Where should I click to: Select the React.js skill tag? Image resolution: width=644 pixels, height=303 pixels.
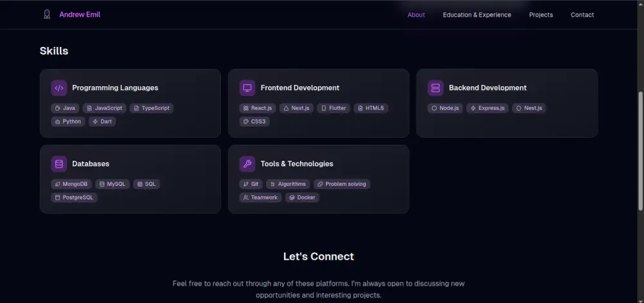(258, 108)
